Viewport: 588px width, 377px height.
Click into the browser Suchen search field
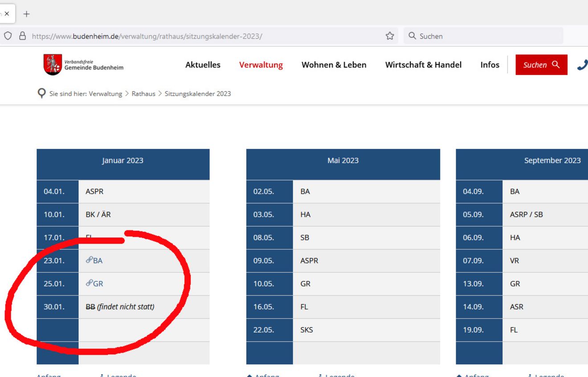click(486, 36)
